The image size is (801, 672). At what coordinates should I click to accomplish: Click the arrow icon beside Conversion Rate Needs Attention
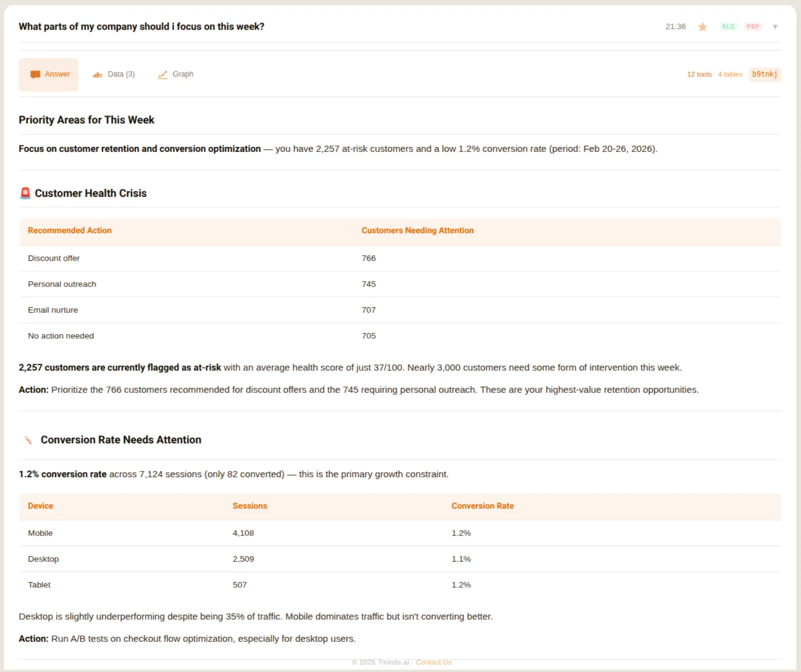pyautogui.click(x=28, y=440)
